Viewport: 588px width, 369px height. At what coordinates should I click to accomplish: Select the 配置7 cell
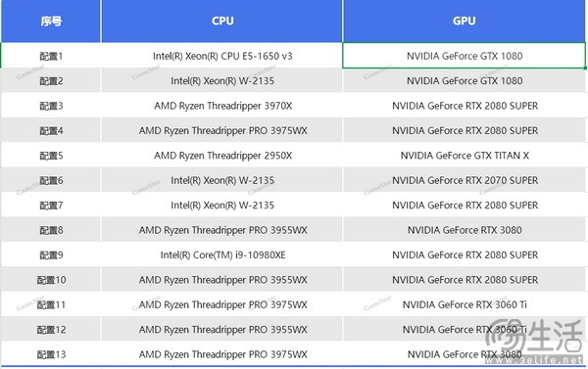click(51, 205)
